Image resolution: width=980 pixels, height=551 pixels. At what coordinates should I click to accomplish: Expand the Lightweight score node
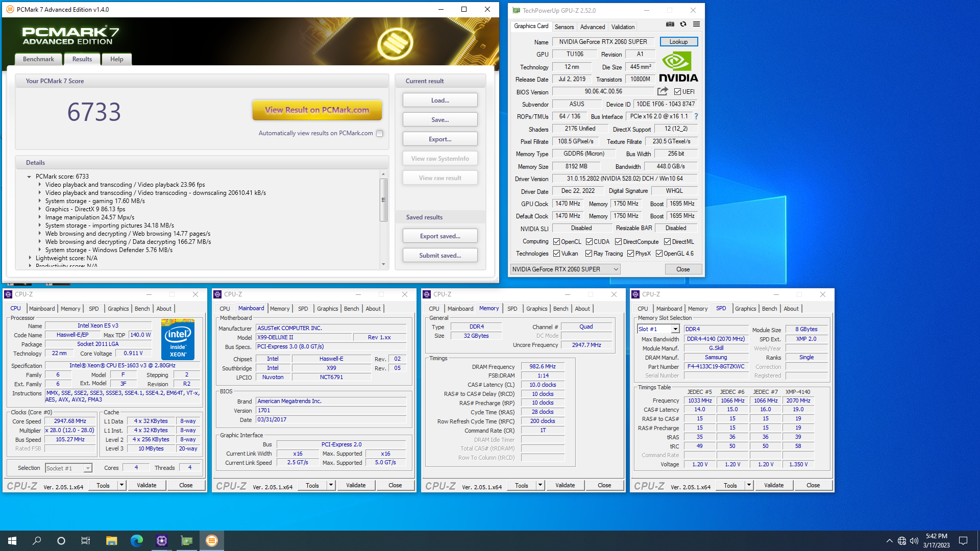pyautogui.click(x=30, y=258)
